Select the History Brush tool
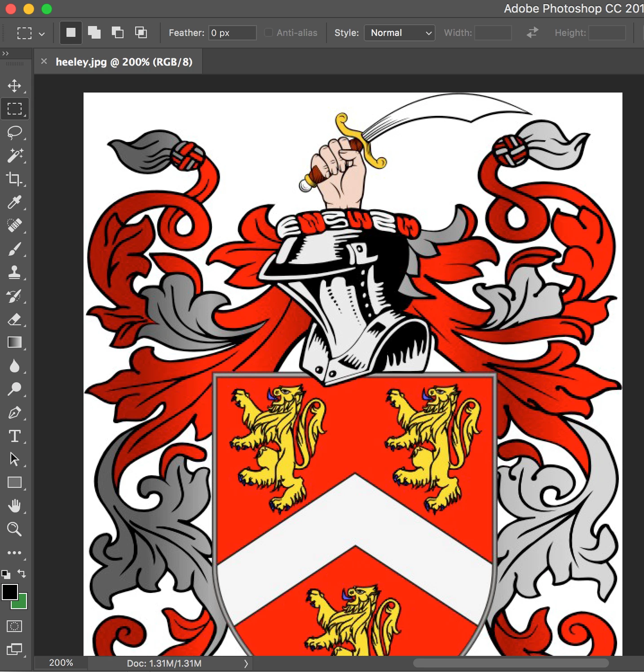This screenshot has height=672, width=644. [x=14, y=296]
